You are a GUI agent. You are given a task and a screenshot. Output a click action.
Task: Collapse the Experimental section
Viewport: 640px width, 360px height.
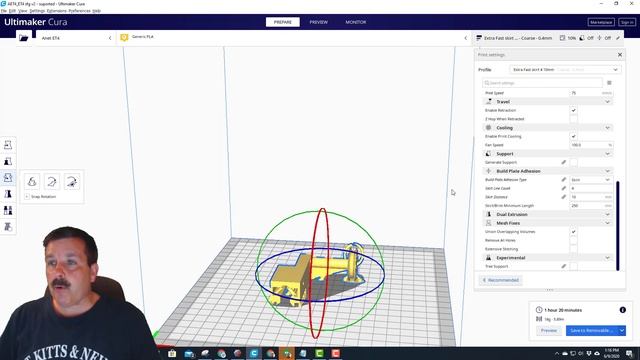click(x=548, y=258)
